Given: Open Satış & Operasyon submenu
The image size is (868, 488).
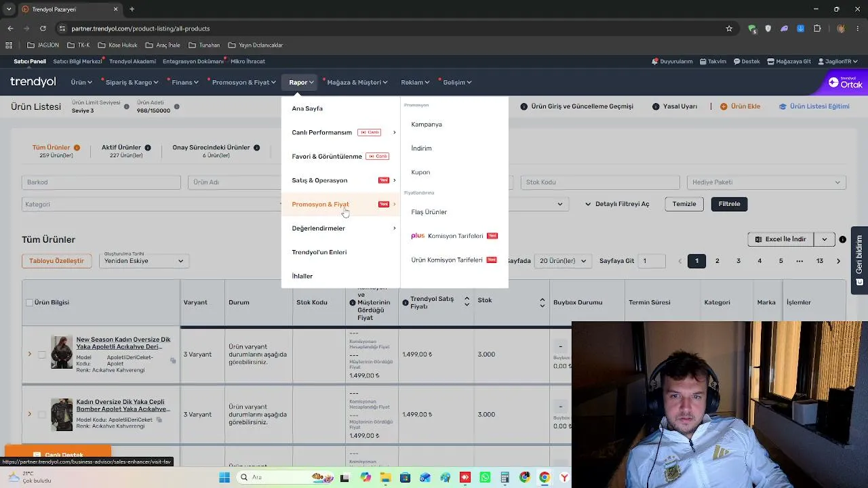Looking at the screenshot, I should [x=340, y=180].
